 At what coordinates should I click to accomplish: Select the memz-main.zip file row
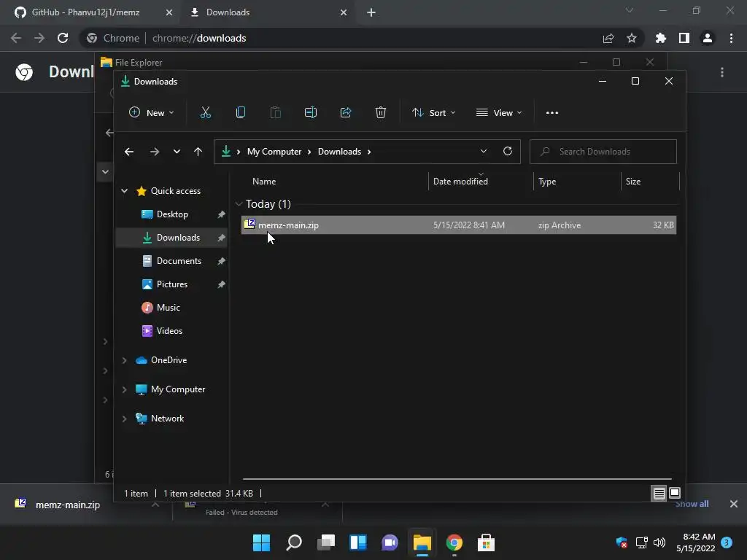[459, 225]
